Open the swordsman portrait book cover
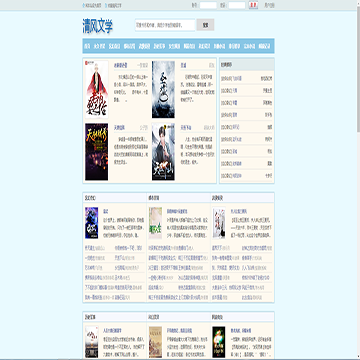The width and height of the screenshot is (360, 360). [x=163, y=152]
